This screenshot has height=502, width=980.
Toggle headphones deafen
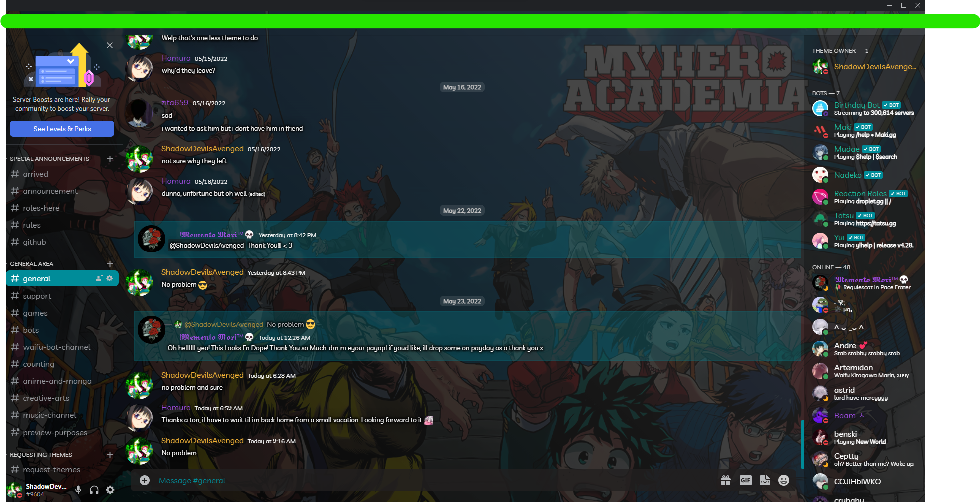[x=94, y=490]
